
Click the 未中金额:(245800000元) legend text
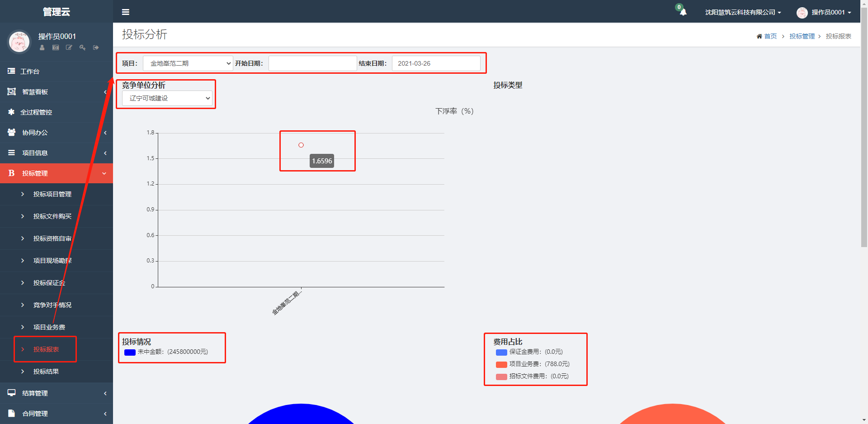click(173, 352)
